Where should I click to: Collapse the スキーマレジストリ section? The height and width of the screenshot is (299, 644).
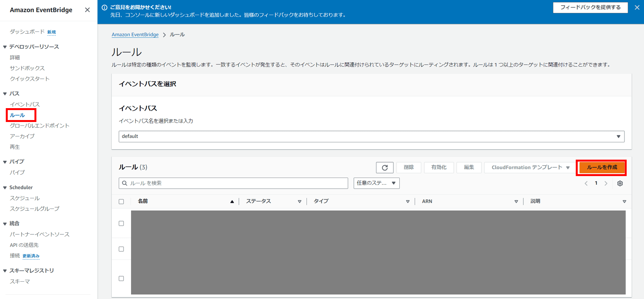(5, 271)
